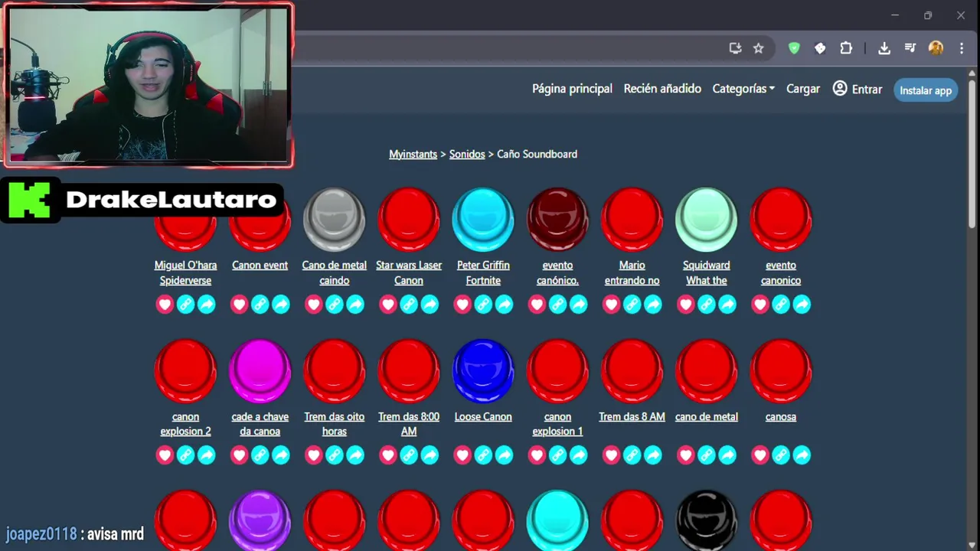Play the dark red evento canónico. button
This screenshot has width=980, height=551.
(557, 220)
